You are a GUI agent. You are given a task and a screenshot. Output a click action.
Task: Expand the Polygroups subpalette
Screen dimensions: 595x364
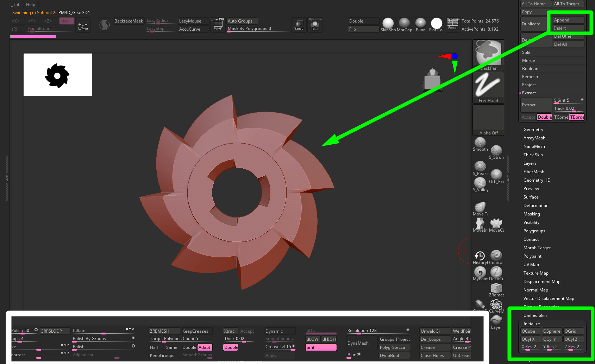coord(534,231)
